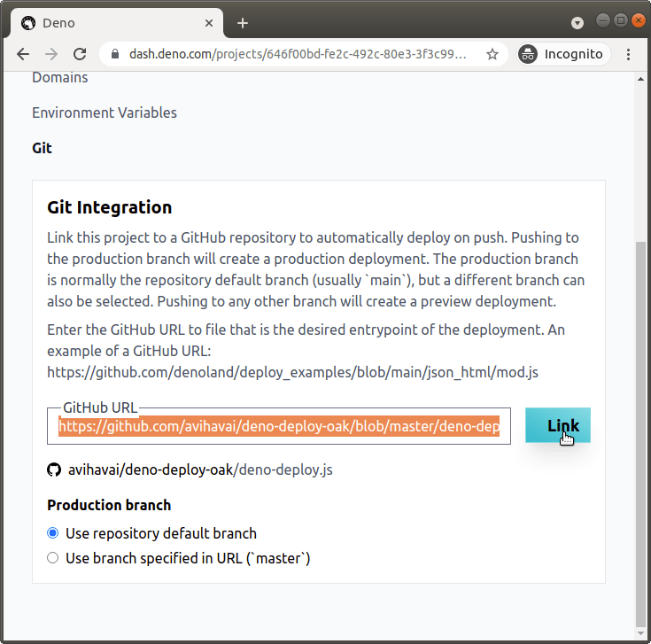Reload the Deno dashboard page
The image size is (651, 644).
pos(80,54)
